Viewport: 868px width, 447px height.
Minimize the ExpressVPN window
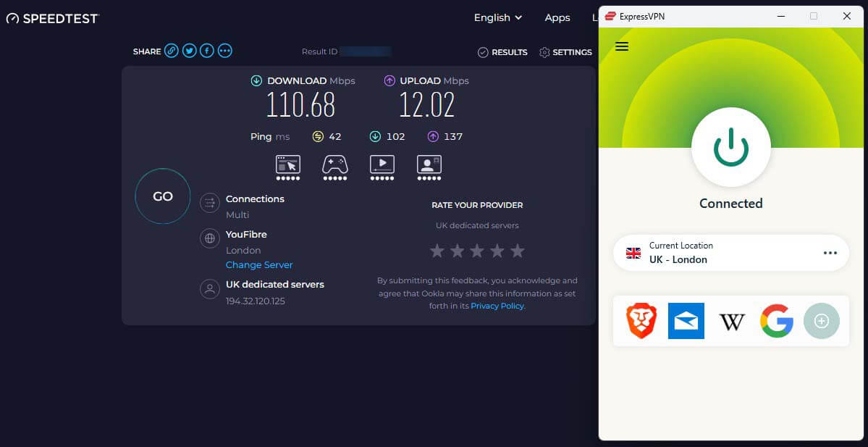pos(781,17)
